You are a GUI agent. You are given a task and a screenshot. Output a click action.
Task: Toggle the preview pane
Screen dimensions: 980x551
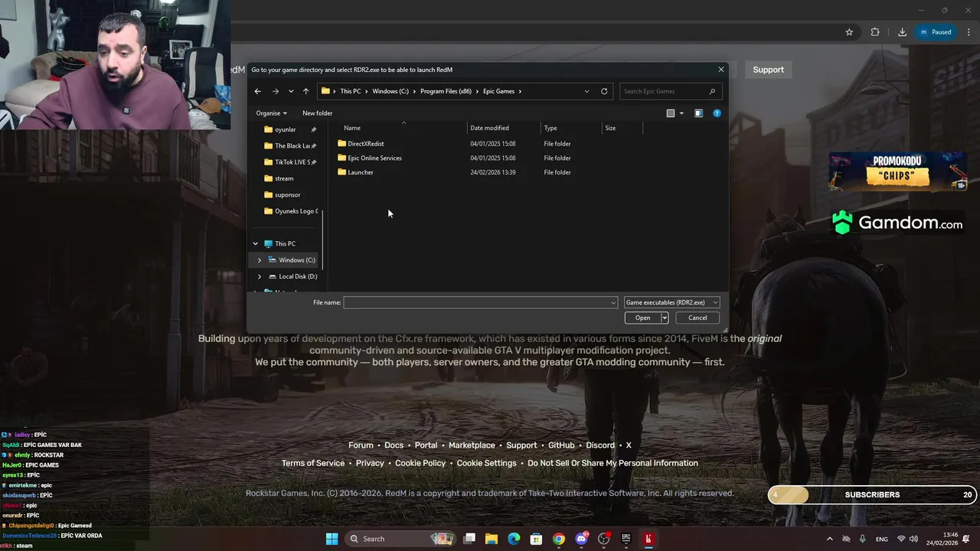698,113
